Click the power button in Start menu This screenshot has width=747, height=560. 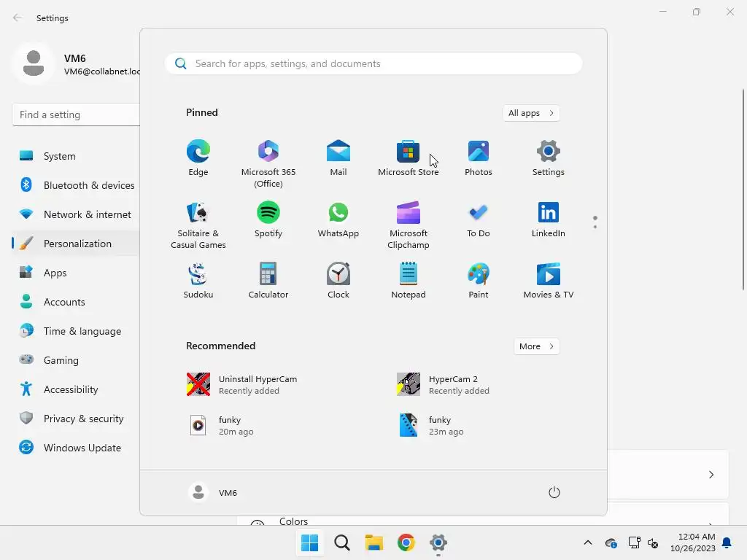[x=554, y=492]
